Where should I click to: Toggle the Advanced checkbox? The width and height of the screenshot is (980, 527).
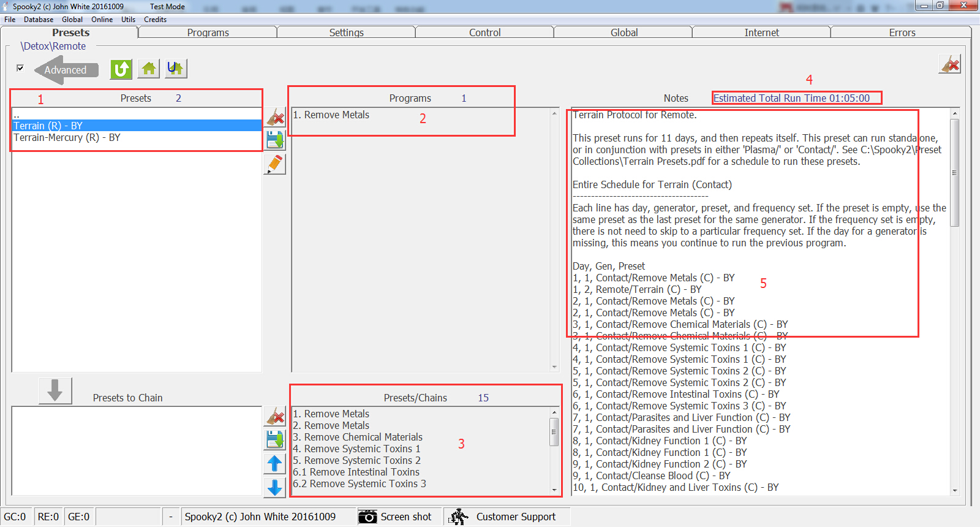[x=20, y=68]
